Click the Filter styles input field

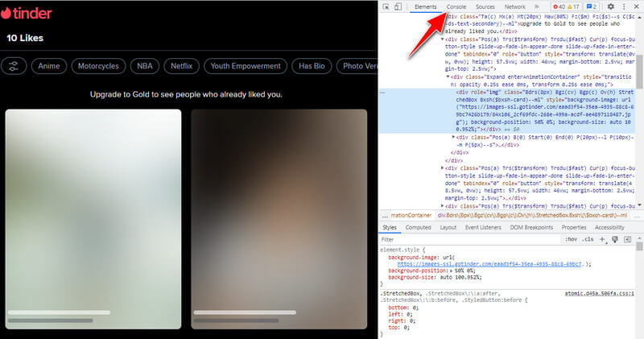point(467,239)
